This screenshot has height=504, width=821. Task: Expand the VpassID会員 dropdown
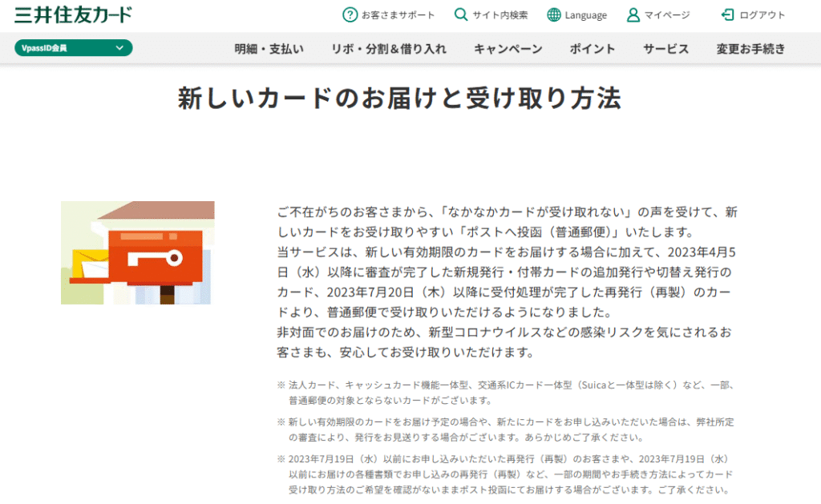[74, 48]
